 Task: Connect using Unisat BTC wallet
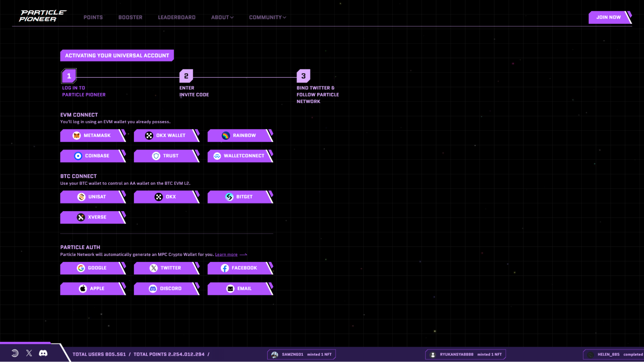[92, 197]
